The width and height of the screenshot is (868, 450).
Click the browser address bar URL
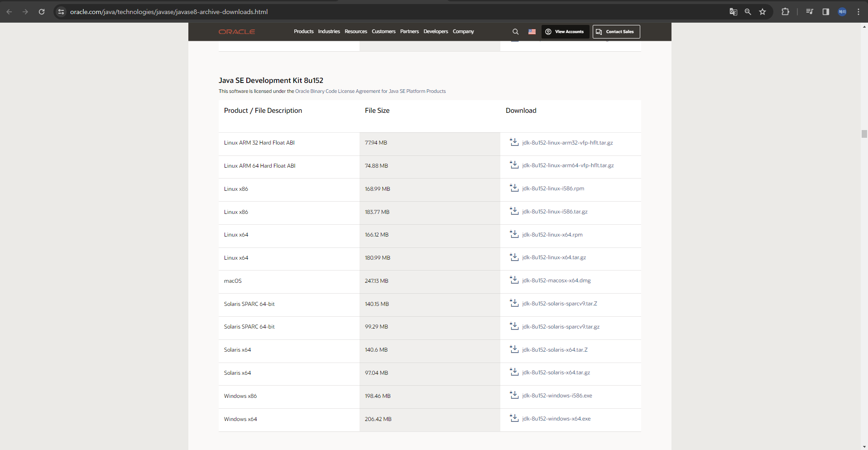click(169, 12)
